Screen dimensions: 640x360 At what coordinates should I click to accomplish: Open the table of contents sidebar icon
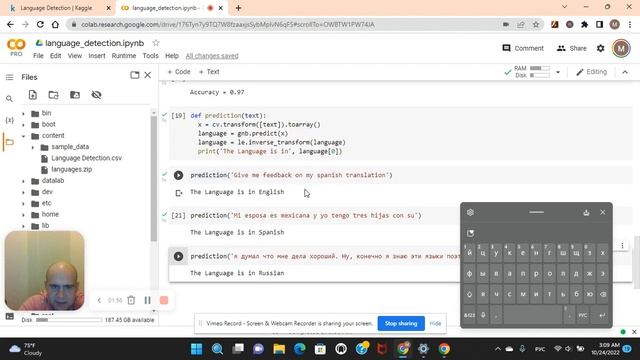pos(9,77)
